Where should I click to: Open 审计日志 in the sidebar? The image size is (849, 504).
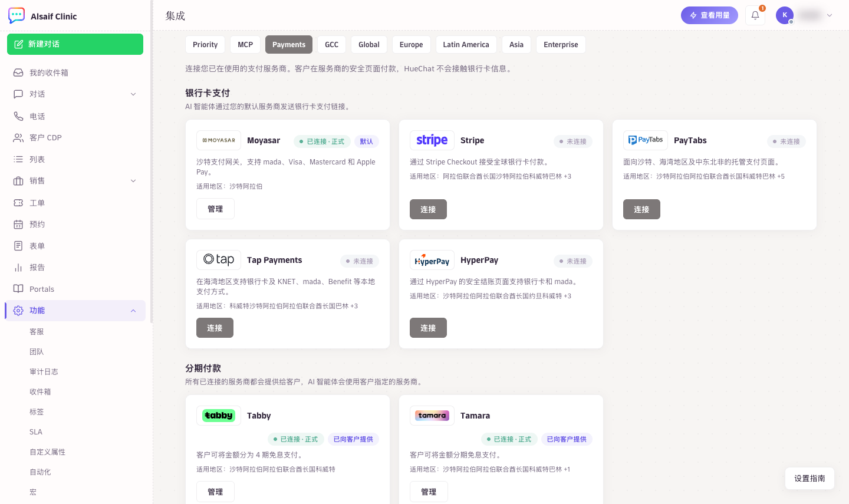44,372
